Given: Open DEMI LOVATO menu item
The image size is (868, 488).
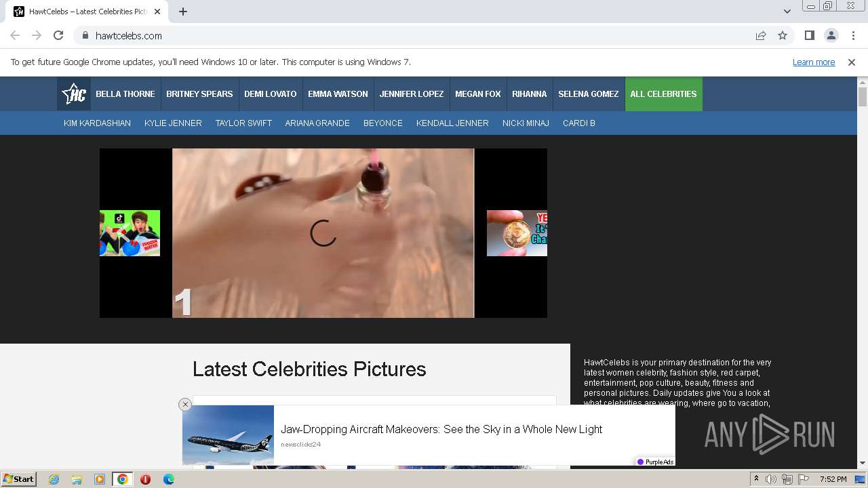Looking at the screenshot, I should click(x=271, y=94).
